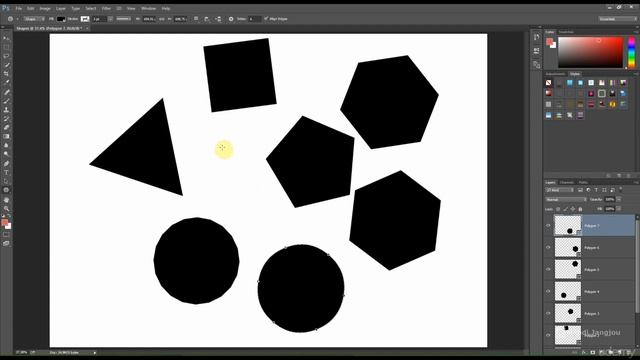Close the Shapes document tab

pos(87,28)
